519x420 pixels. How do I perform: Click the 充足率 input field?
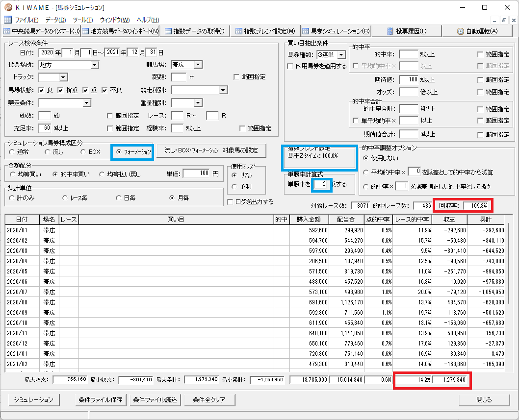(45, 128)
